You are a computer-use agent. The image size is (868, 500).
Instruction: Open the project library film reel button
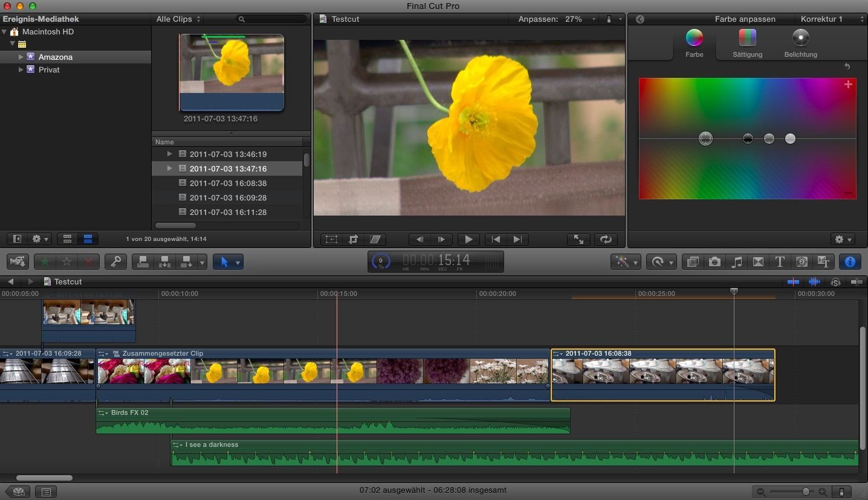18,492
